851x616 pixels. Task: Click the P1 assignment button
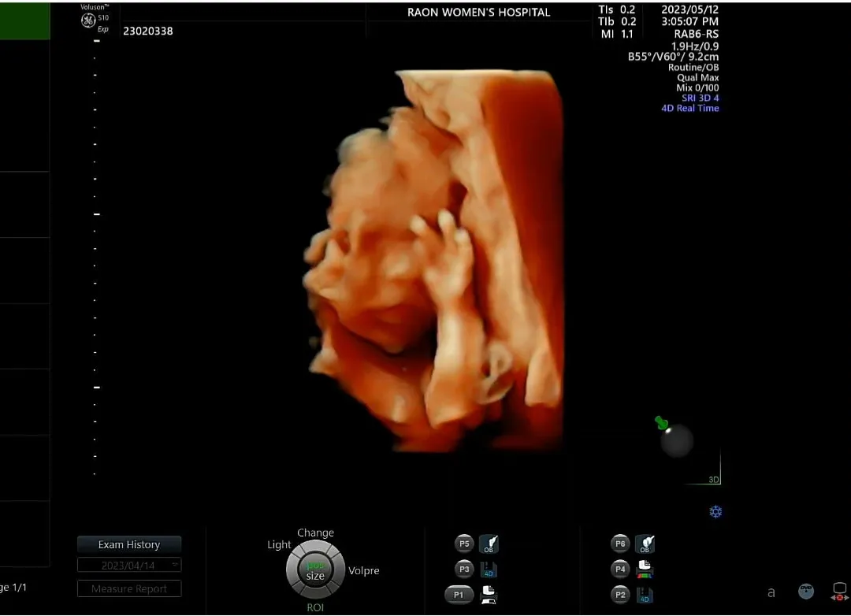point(459,594)
